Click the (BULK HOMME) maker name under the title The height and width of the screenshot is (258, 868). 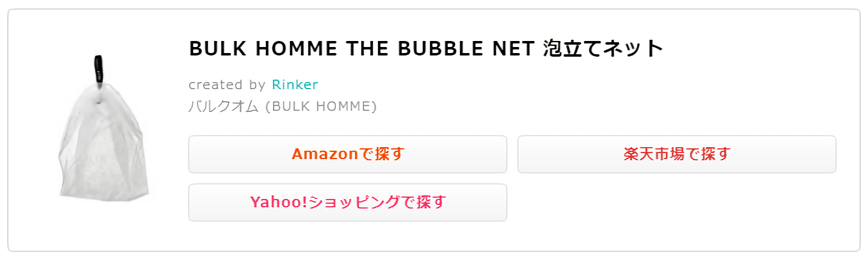coord(321,107)
